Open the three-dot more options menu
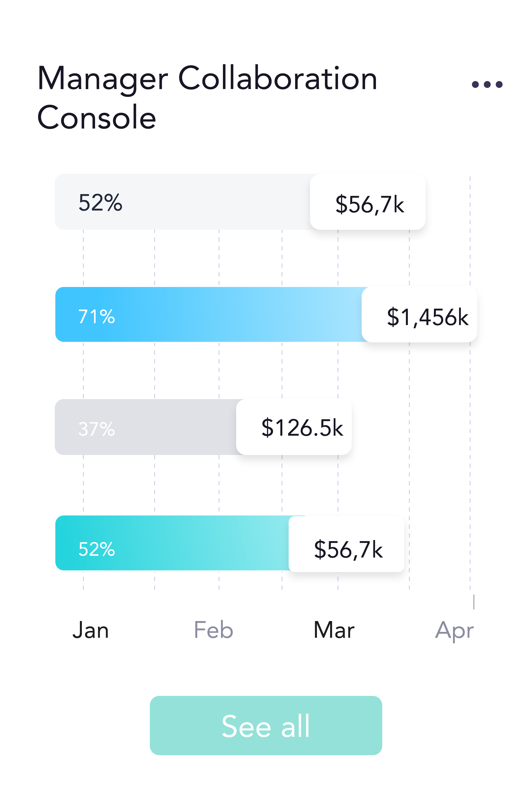Image resolution: width=532 pixels, height=785 pixels. (x=487, y=84)
